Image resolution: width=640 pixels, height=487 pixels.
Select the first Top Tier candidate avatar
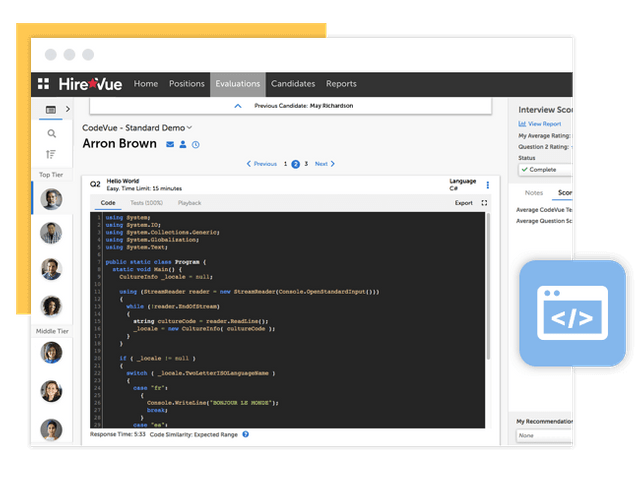(51, 199)
